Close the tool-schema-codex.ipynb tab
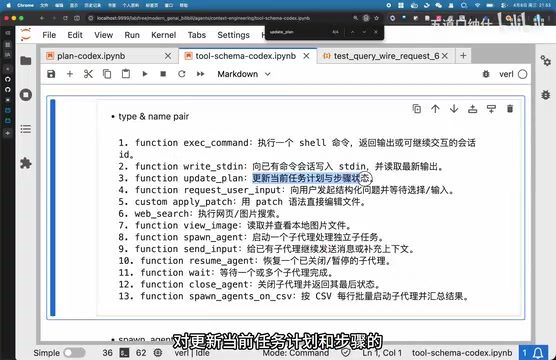The height and width of the screenshot is (360, 556). pyautogui.click(x=306, y=56)
